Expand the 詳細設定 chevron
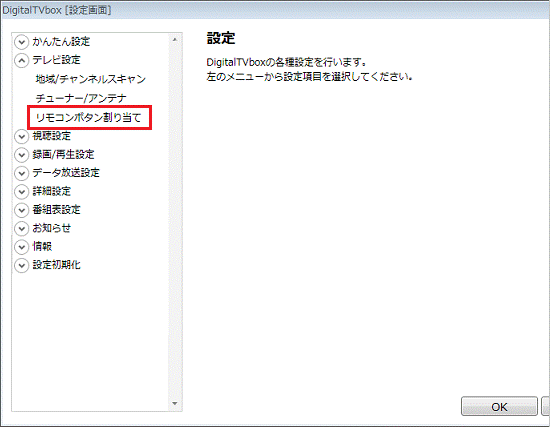Screen dimensions: 550x427 tap(21, 192)
